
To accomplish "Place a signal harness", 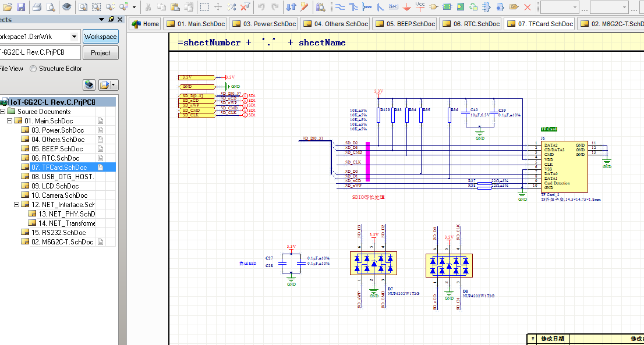I will click(367, 6).
